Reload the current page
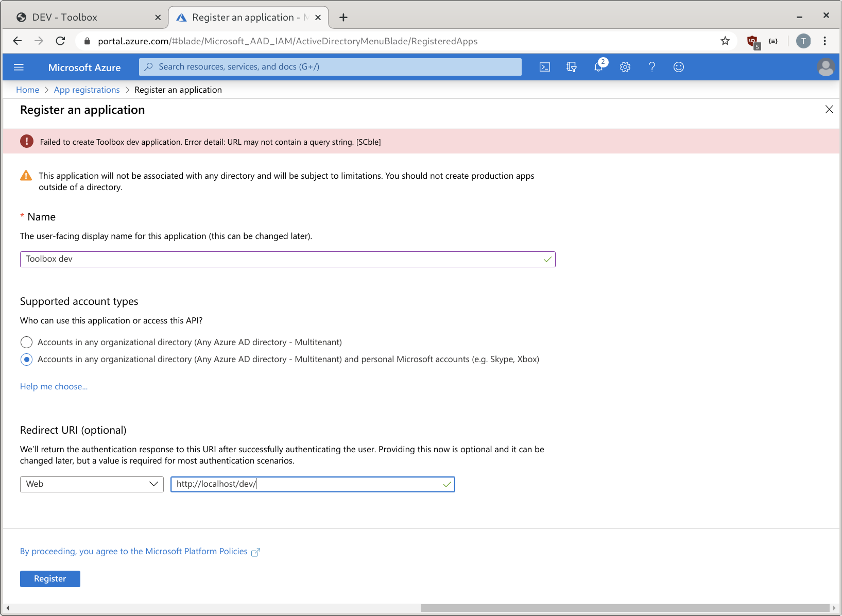842x616 pixels. pos(61,41)
